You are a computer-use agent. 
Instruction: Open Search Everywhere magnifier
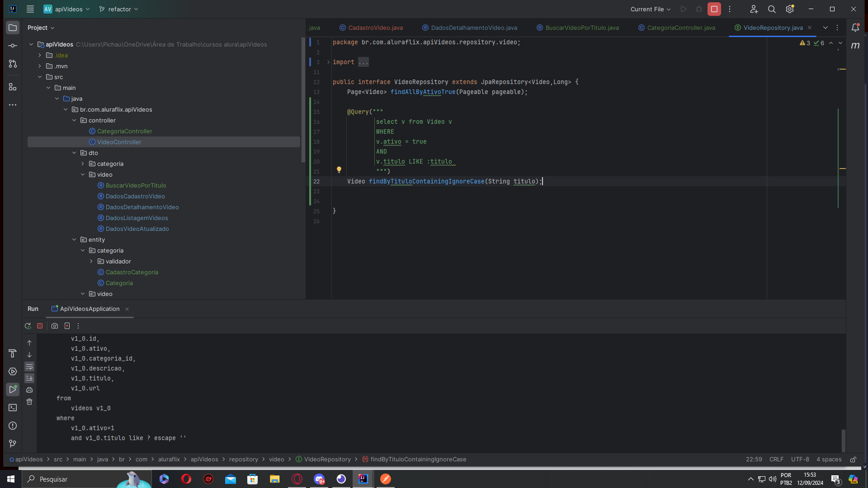point(772,9)
